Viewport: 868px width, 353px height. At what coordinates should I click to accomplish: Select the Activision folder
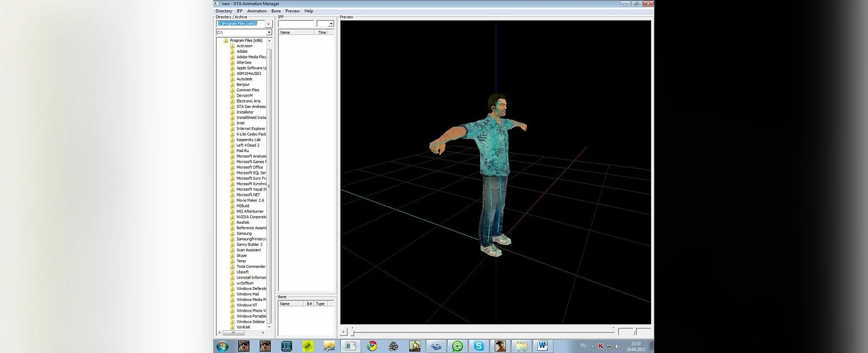click(x=244, y=46)
